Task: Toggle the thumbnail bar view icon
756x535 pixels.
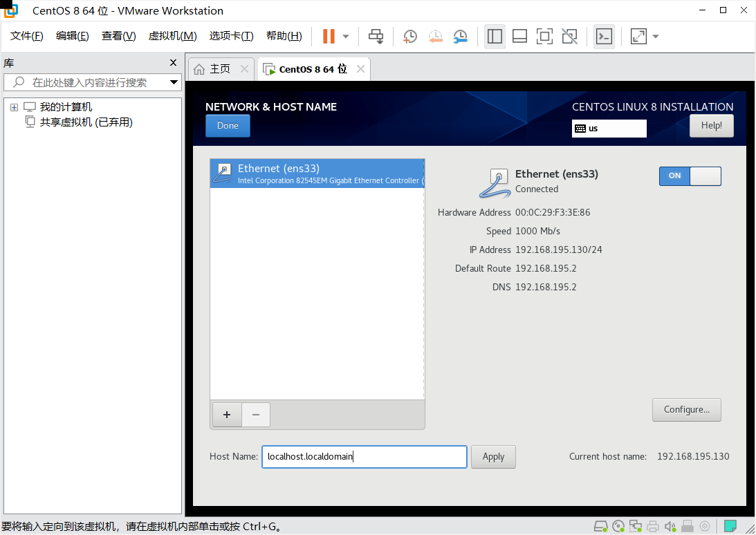Action: pyautogui.click(x=519, y=36)
